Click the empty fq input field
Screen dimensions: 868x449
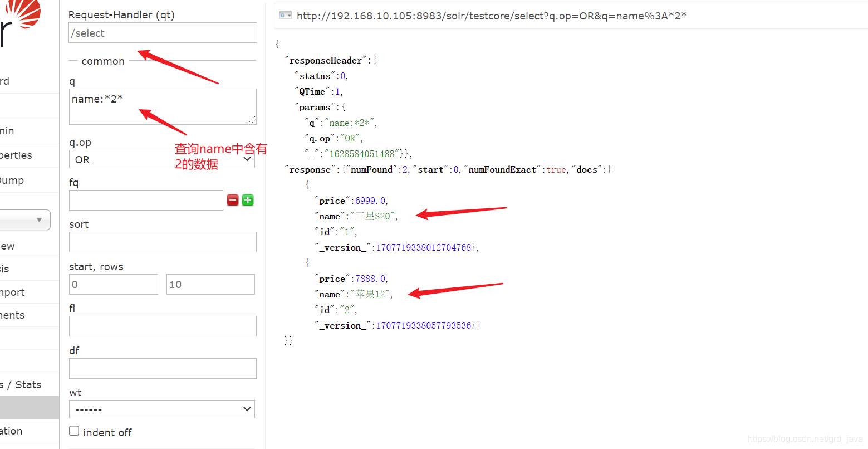coord(146,200)
